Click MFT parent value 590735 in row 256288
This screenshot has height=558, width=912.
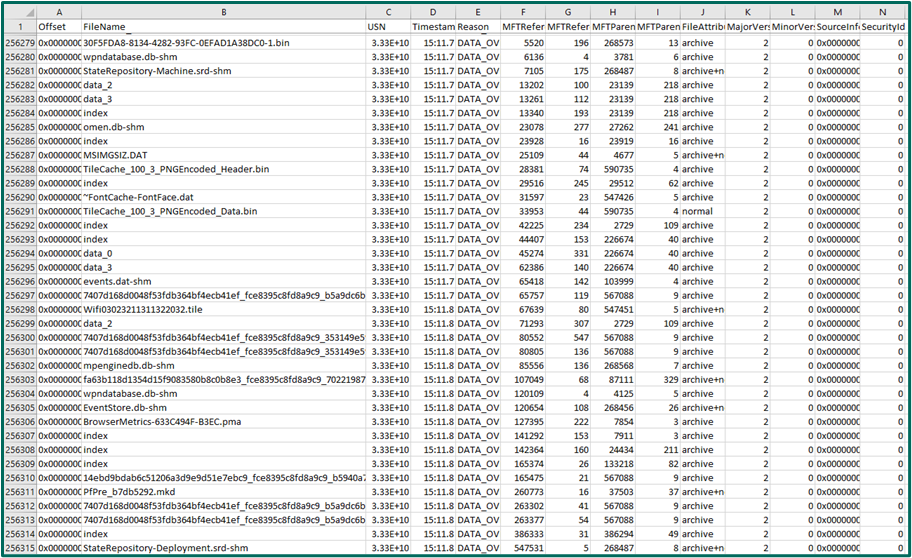click(x=612, y=169)
